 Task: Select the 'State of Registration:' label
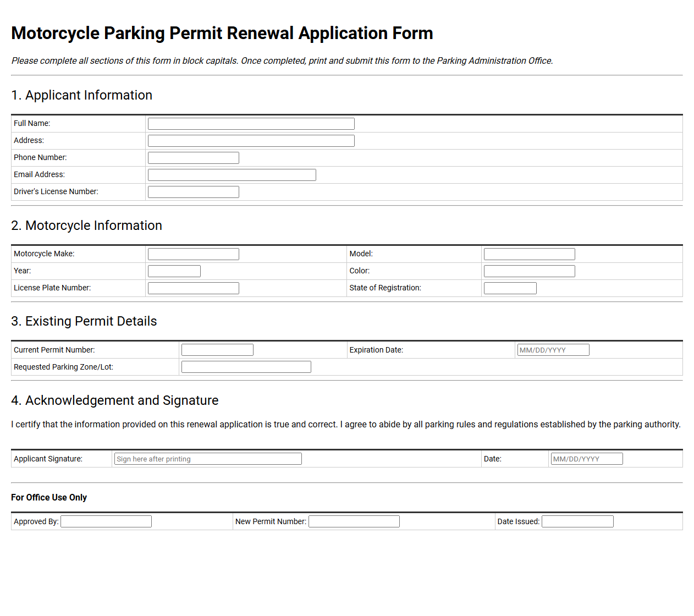click(385, 288)
